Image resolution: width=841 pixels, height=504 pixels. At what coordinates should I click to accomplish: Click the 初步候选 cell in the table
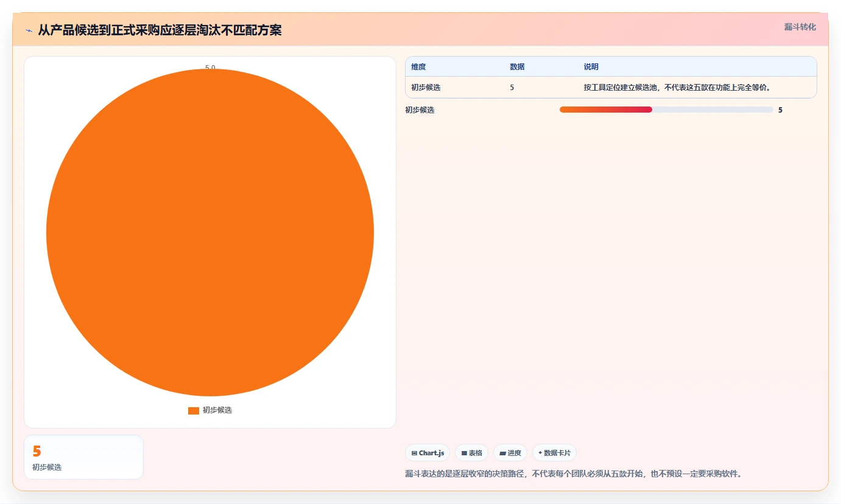pyautogui.click(x=426, y=88)
